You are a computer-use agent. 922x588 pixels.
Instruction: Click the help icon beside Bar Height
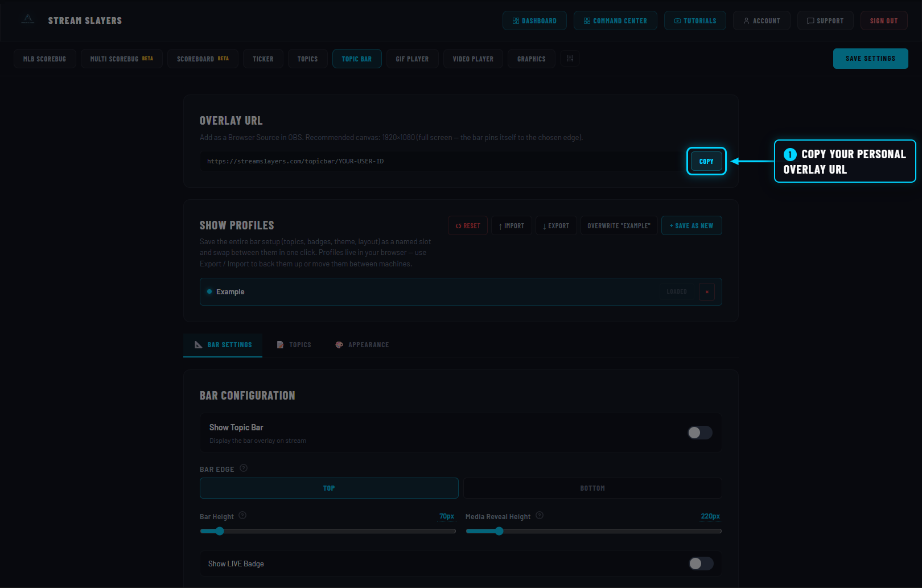(x=242, y=515)
